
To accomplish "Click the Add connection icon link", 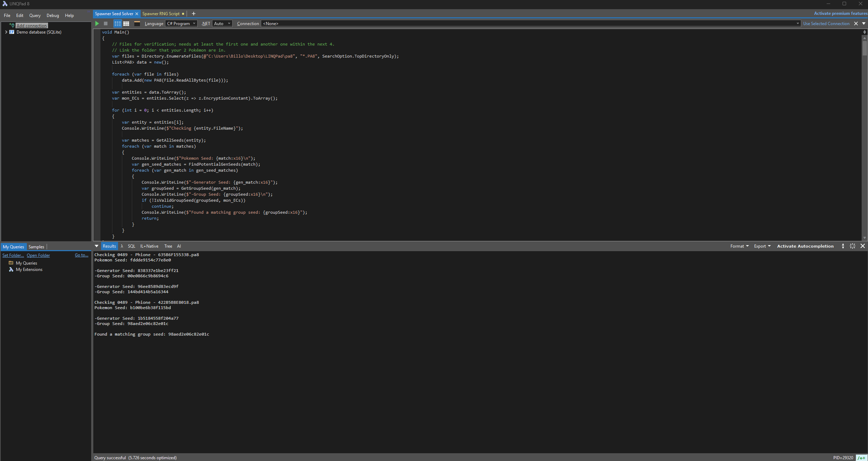I will coord(31,26).
